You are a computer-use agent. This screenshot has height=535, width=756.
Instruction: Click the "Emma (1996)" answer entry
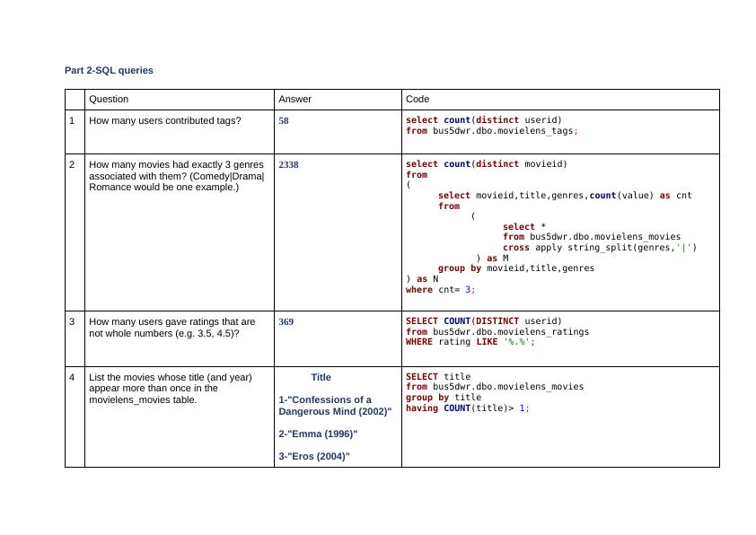[318, 434]
